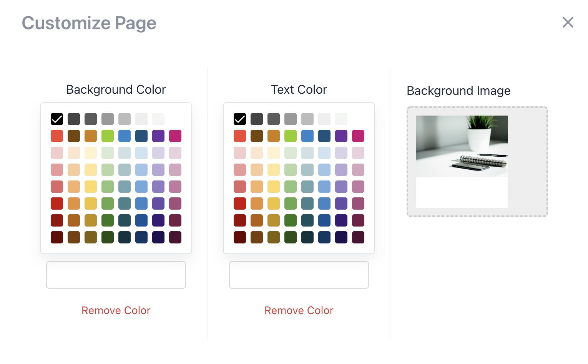The width and height of the screenshot is (588, 364).
Task: Select magenta swatch in Background Color palette
Action: coord(175,136)
